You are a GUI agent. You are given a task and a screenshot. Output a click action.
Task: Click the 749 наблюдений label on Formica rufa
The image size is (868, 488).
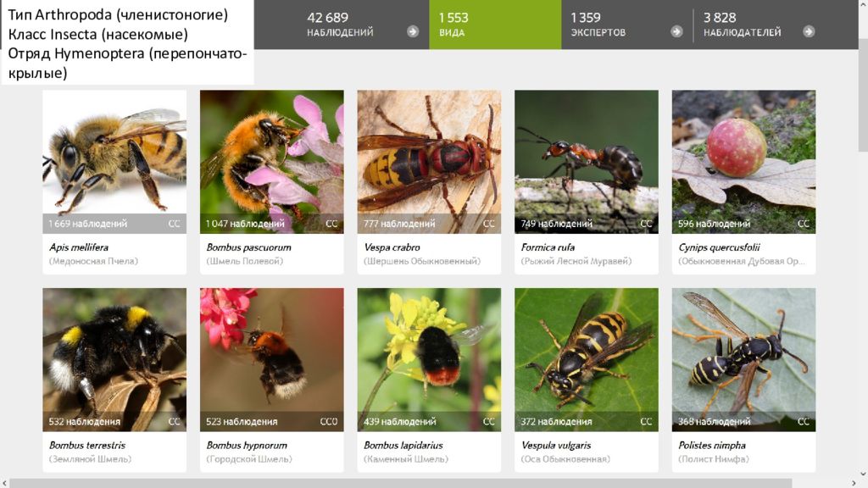pos(556,224)
